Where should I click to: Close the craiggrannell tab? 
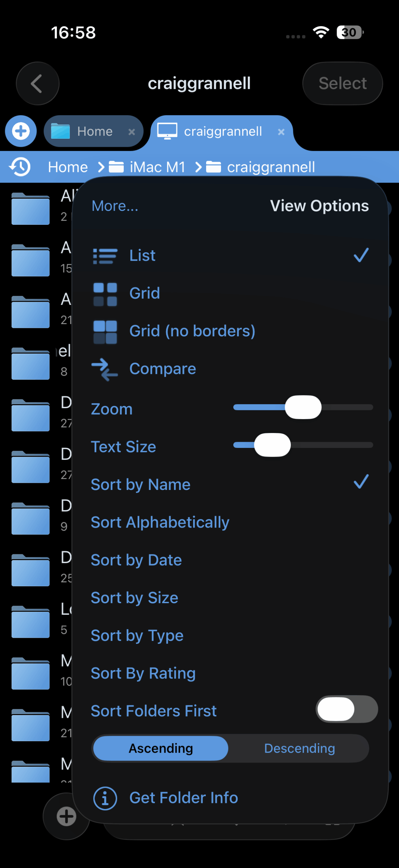pos(281,132)
